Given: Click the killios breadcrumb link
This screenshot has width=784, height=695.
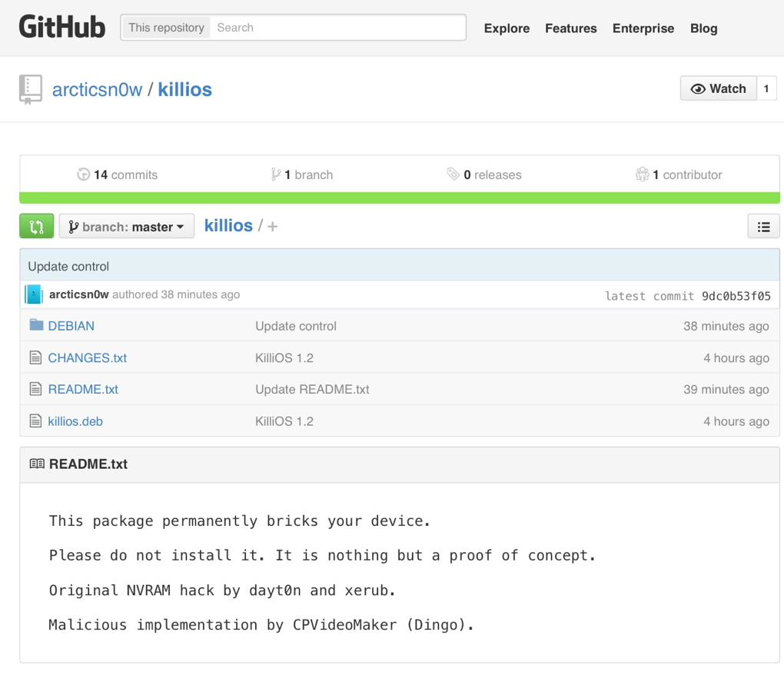Looking at the screenshot, I should (x=228, y=225).
